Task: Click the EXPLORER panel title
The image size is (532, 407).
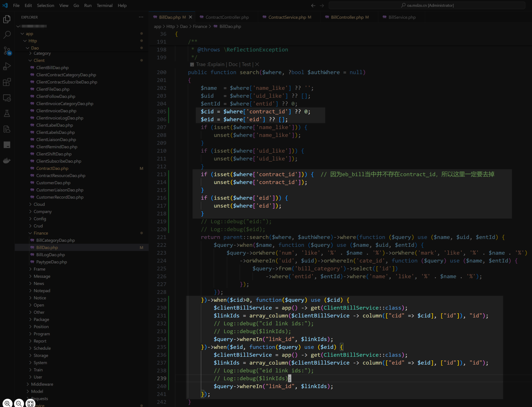Action: tap(30, 17)
